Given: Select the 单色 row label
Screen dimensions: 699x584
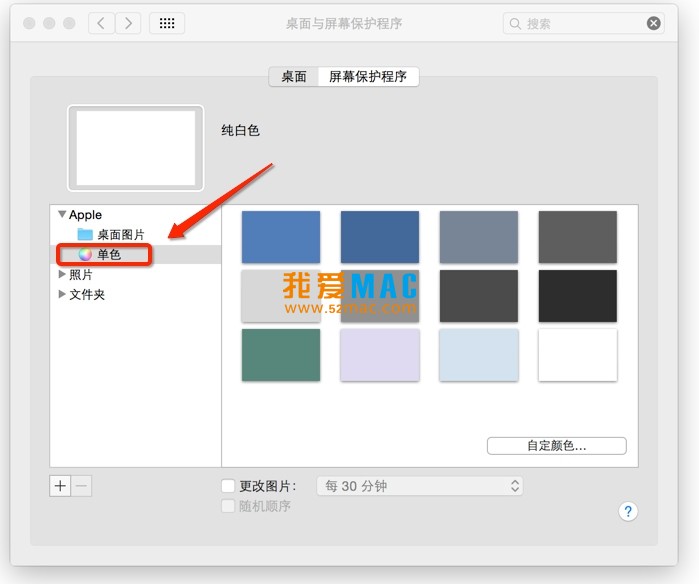Looking at the screenshot, I should pyautogui.click(x=109, y=255).
